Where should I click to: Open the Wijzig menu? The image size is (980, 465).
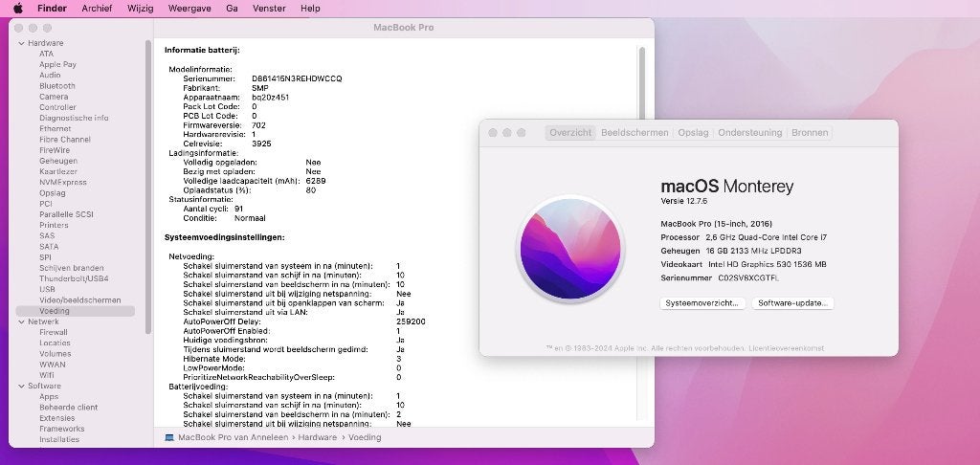coord(141,8)
